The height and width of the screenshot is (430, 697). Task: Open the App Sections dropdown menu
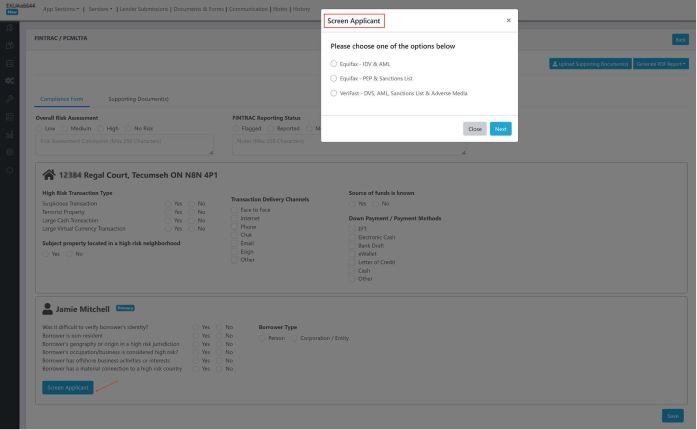[62, 7]
